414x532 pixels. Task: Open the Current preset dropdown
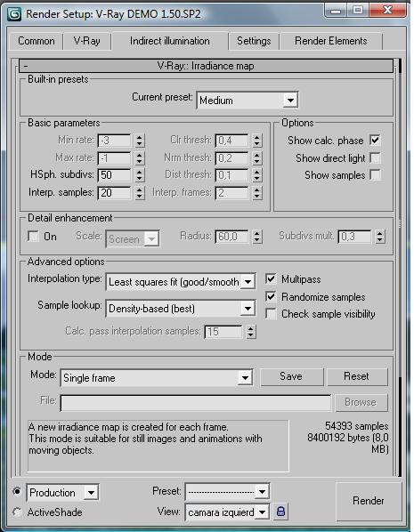[248, 101]
